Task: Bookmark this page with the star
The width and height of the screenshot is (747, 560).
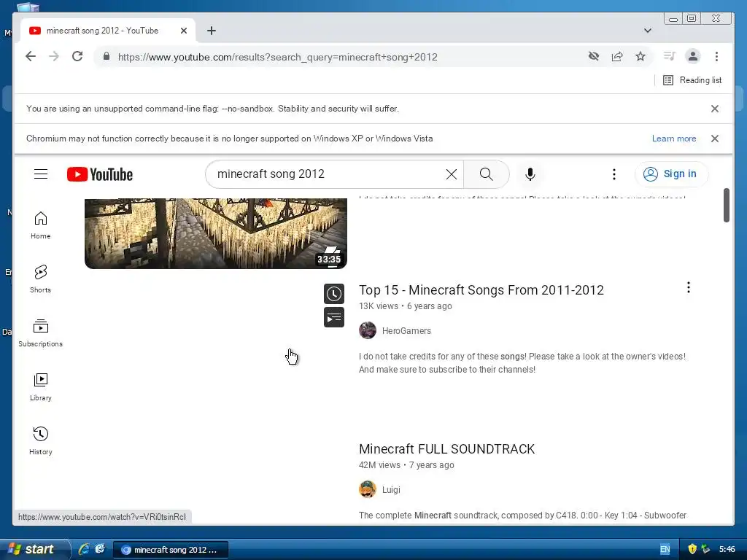Action: [640, 57]
